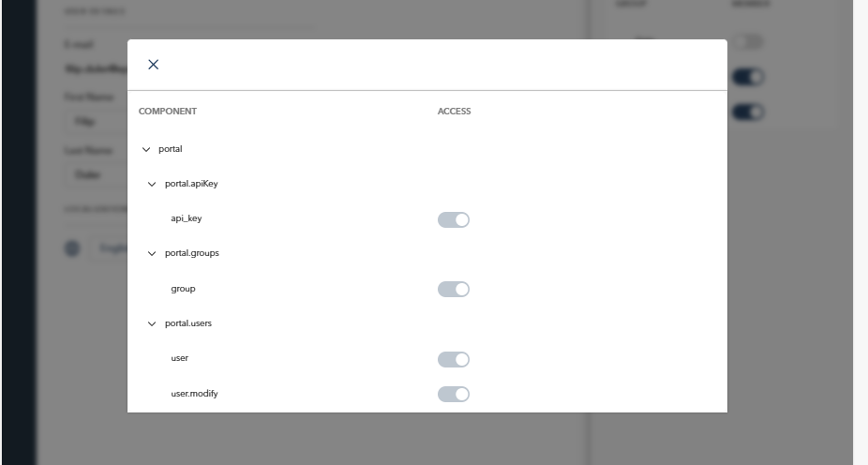Collapse portal.apiKey using its chevron arrow
Image resolution: width=868 pixels, height=465 pixels.
point(152,185)
